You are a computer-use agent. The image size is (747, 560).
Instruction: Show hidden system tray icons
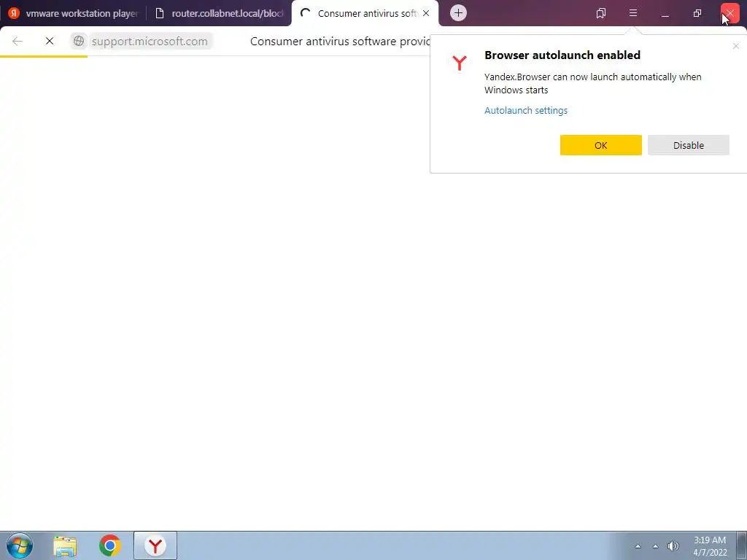(x=638, y=547)
